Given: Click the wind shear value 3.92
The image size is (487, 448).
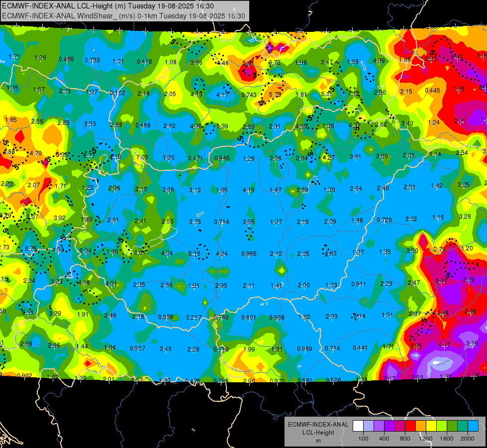Looking at the screenshot, I should pos(60,218).
